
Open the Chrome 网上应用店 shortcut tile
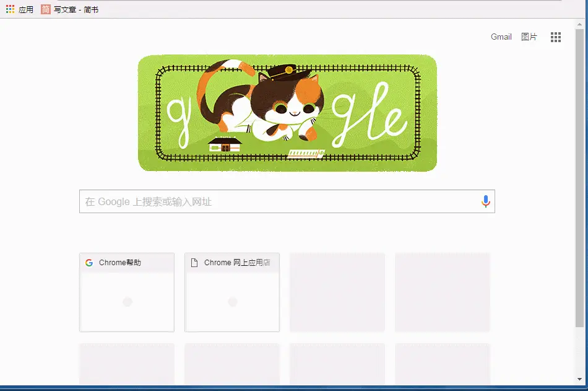tap(232, 292)
